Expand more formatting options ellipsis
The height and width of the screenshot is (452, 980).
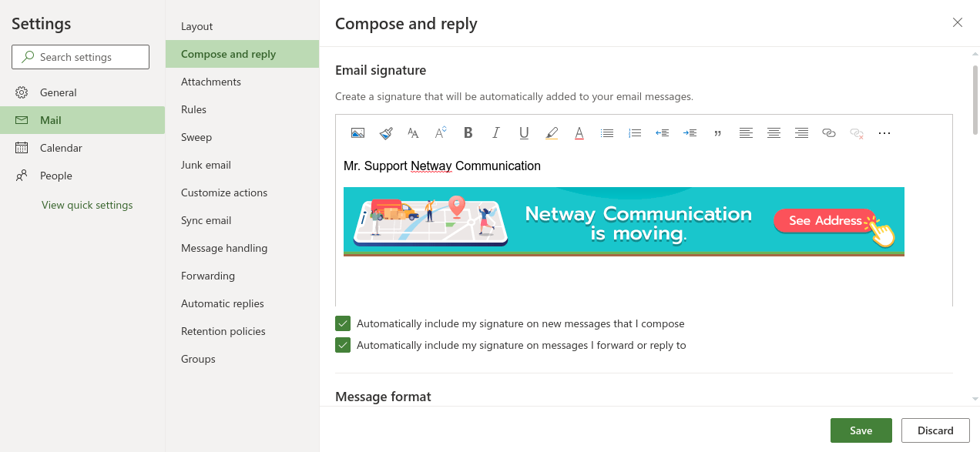(884, 133)
